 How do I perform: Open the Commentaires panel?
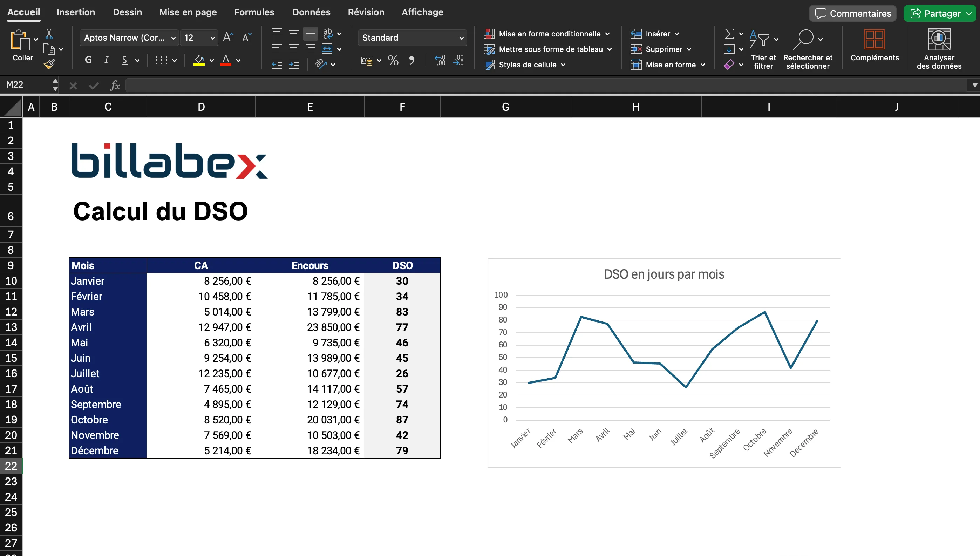coord(852,13)
